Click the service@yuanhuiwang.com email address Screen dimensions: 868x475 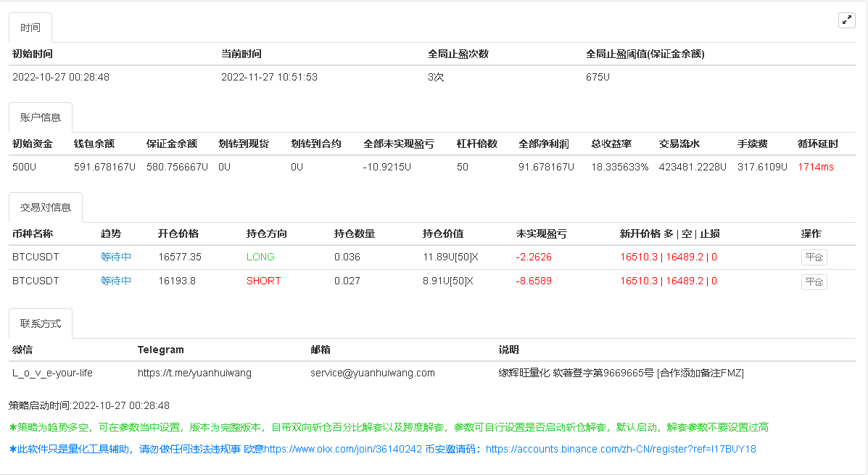coord(372,373)
